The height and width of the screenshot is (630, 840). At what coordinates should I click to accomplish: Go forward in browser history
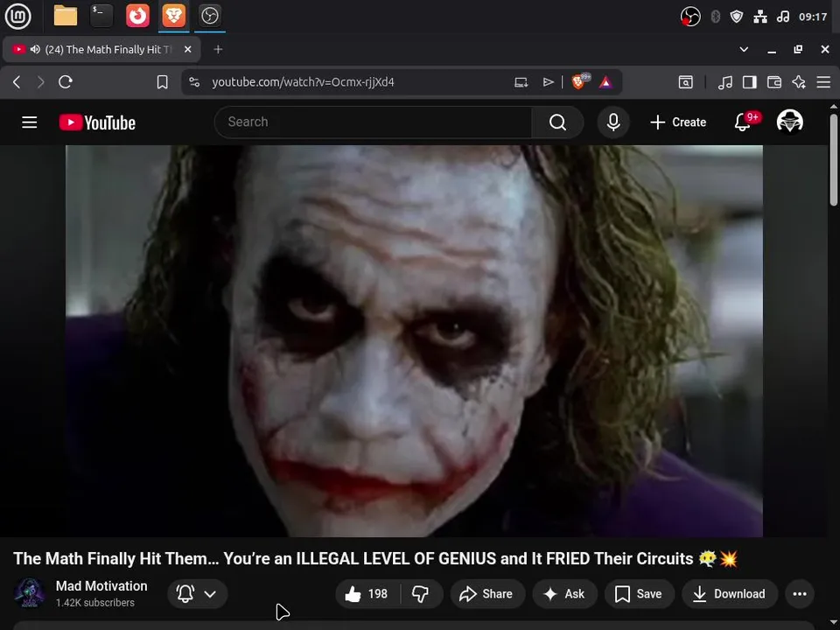41,82
